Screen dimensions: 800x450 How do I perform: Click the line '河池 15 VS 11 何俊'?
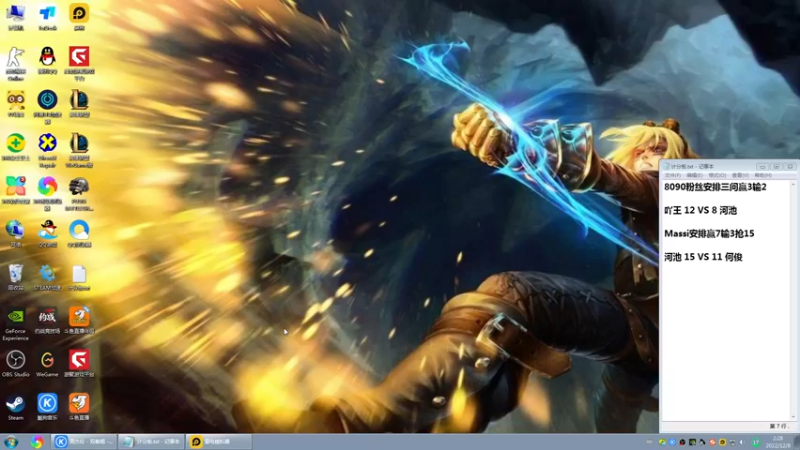(x=703, y=257)
